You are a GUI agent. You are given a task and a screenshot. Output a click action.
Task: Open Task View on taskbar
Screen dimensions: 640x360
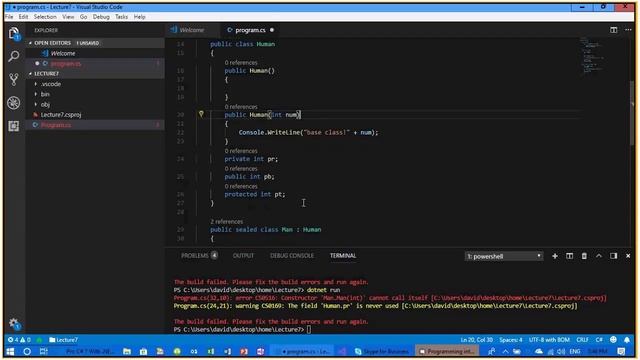pyautogui.click(x=43, y=351)
